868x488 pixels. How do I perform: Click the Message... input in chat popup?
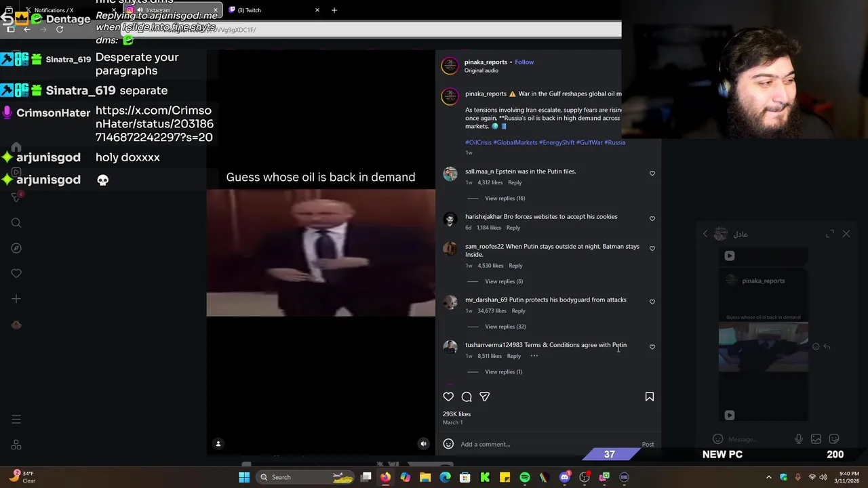[x=758, y=439]
